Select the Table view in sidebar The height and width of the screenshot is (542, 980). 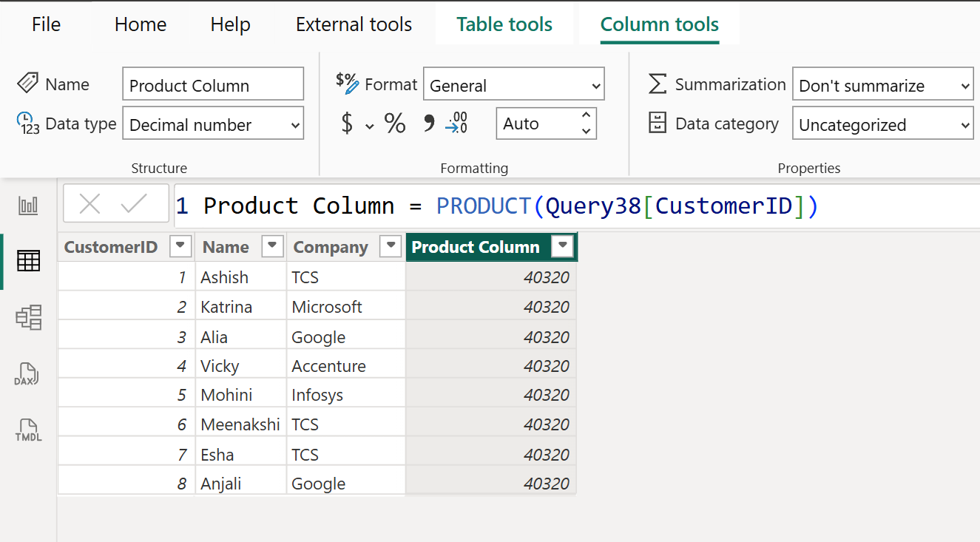pos(28,261)
